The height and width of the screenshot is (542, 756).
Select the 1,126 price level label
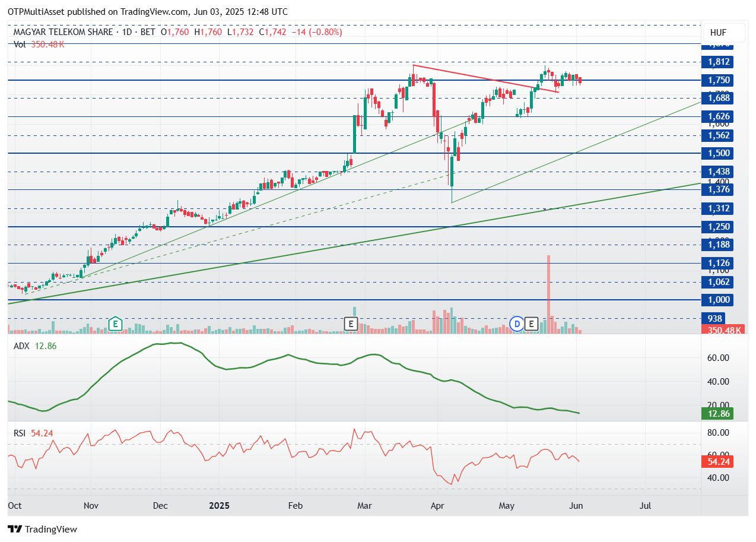(x=717, y=263)
